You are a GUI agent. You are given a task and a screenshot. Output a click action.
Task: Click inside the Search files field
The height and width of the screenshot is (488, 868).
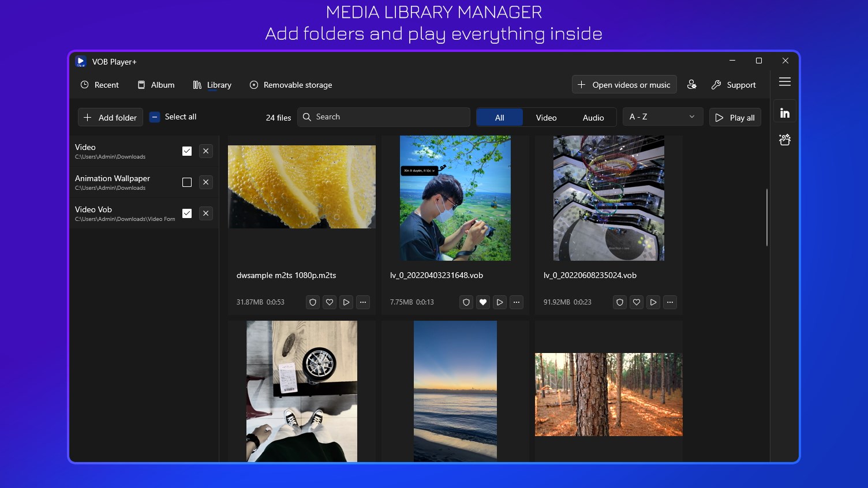tap(383, 117)
